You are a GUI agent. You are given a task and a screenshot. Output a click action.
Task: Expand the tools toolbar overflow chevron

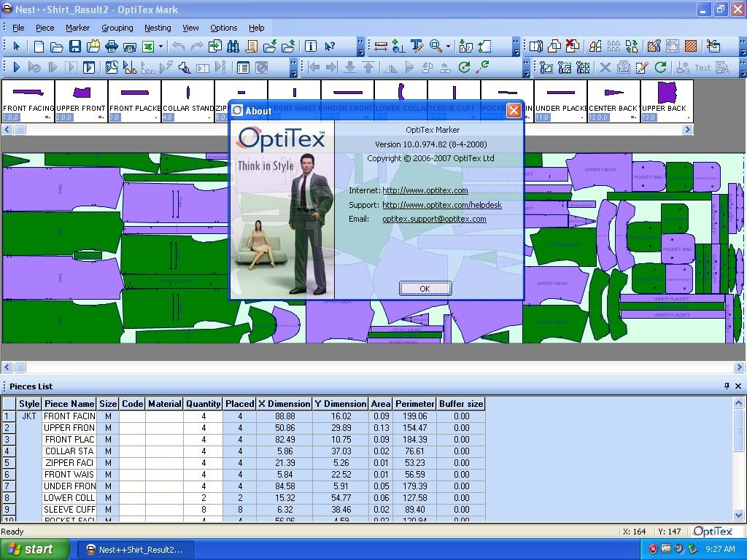(516, 47)
